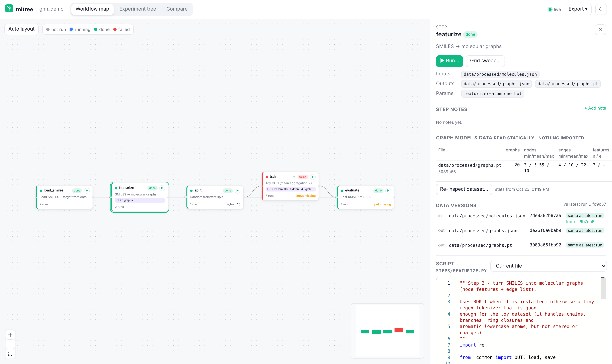This screenshot has width=612, height=364.
Task: Click input missing on evaluate node
Action: 381,204
